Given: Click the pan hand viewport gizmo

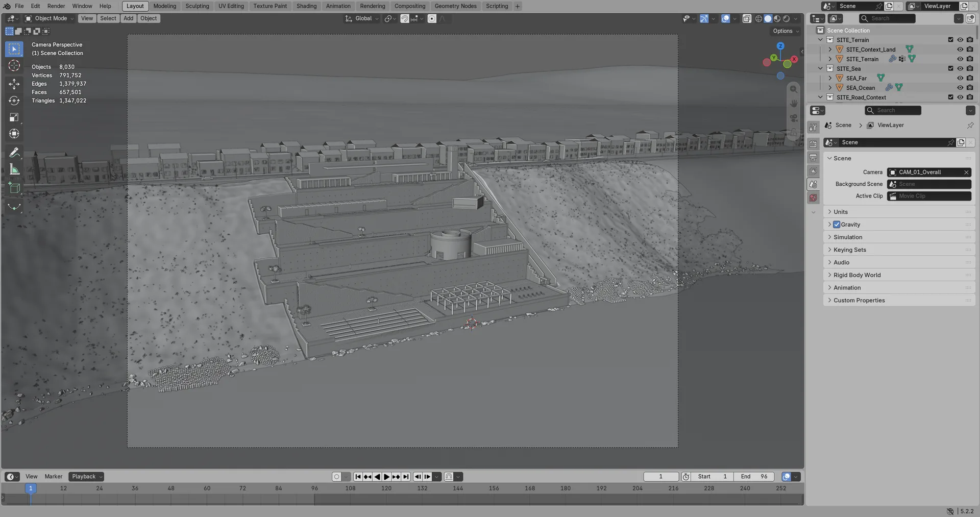Looking at the screenshot, I should click(x=794, y=104).
